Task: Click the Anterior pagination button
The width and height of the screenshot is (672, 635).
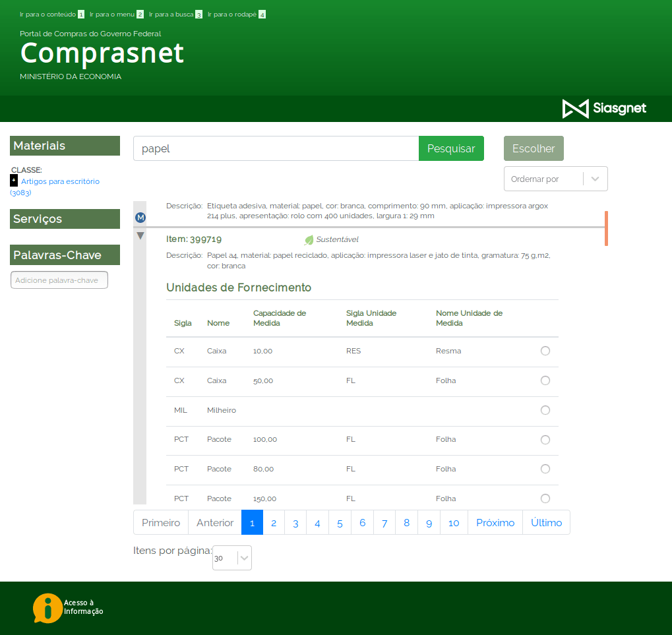Action: pyautogui.click(x=215, y=523)
